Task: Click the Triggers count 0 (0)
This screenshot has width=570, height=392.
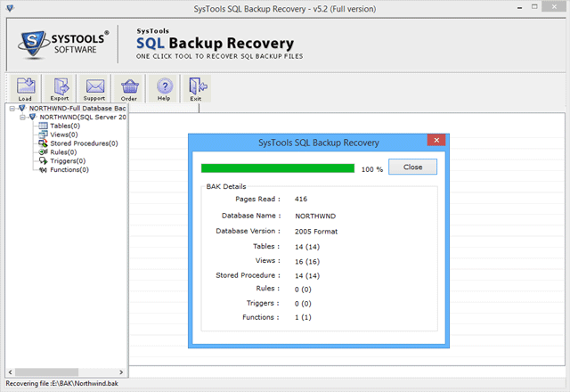Action: pos(303,304)
